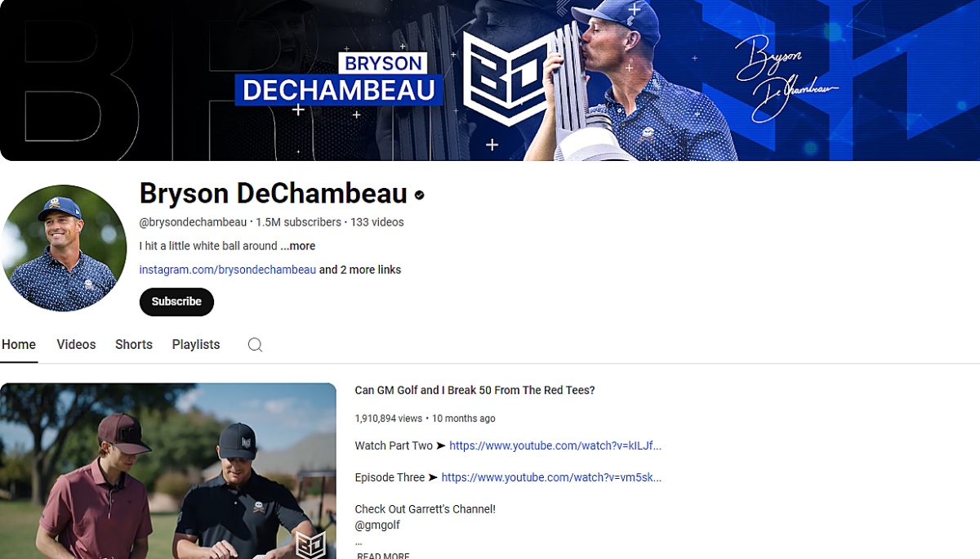Click the @gmgolf channel mention
This screenshot has height=559, width=980.
pyautogui.click(x=377, y=525)
